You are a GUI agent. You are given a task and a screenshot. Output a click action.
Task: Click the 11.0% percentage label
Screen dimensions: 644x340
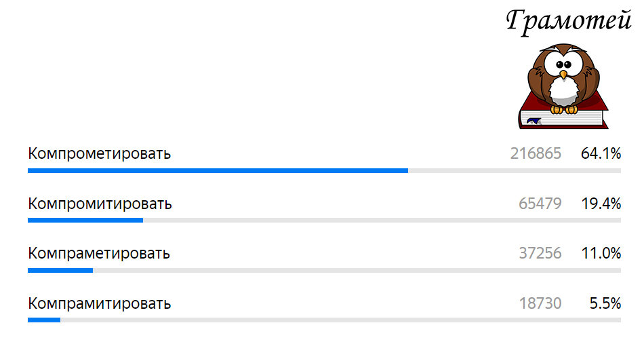tap(601, 253)
